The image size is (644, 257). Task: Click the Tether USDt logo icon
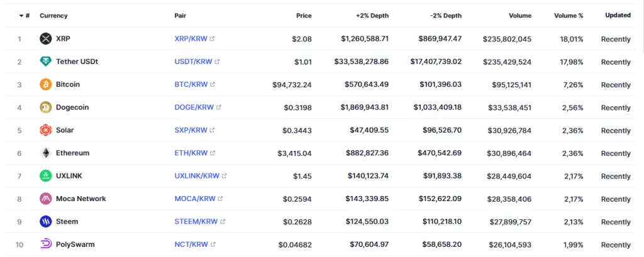(x=45, y=62)
